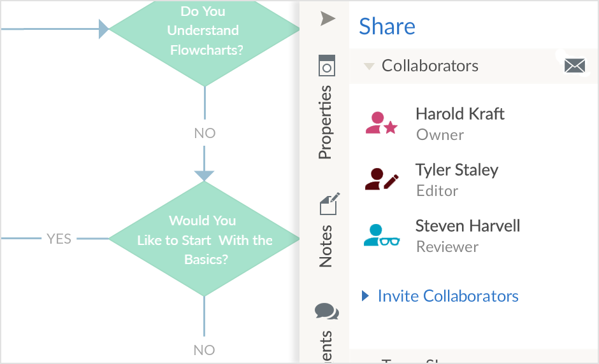Select the Harold Kraft collaborator name
Viewport: 599px width, 364px height.
click(459, 114)
